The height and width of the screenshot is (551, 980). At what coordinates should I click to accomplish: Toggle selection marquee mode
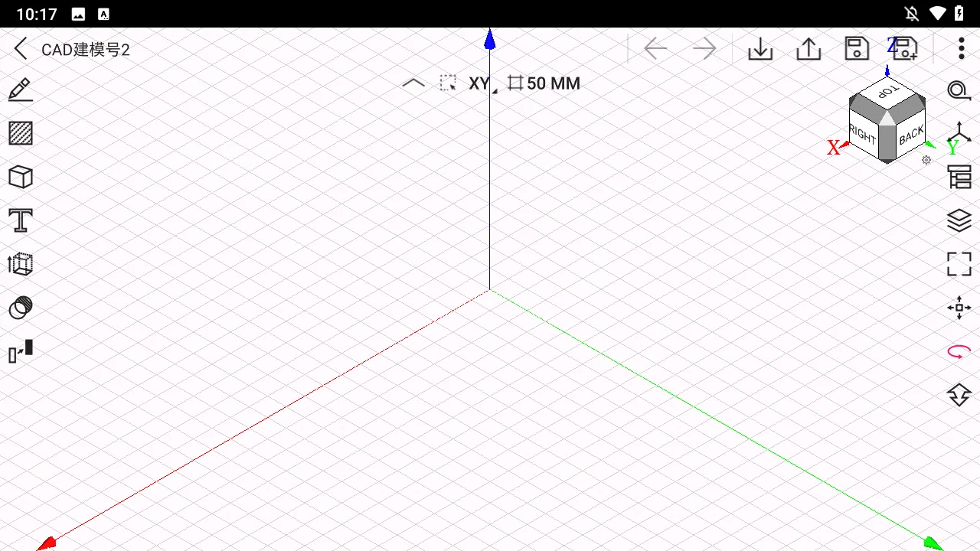coord(449,83)
